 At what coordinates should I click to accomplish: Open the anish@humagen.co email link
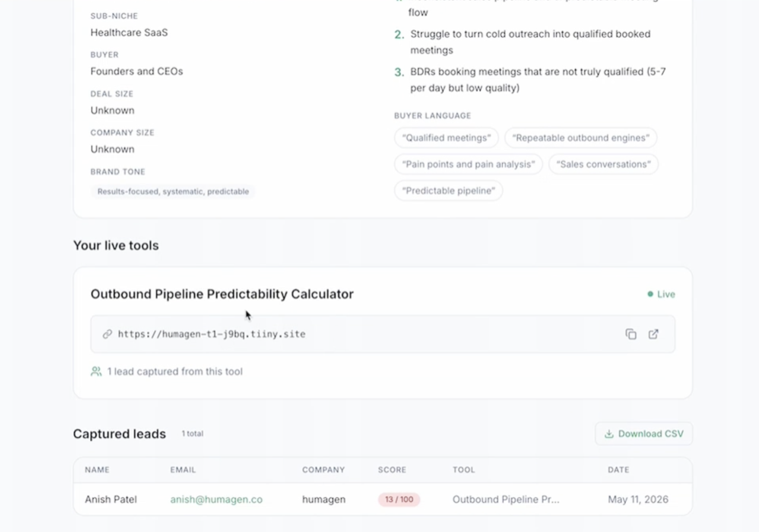216,499
